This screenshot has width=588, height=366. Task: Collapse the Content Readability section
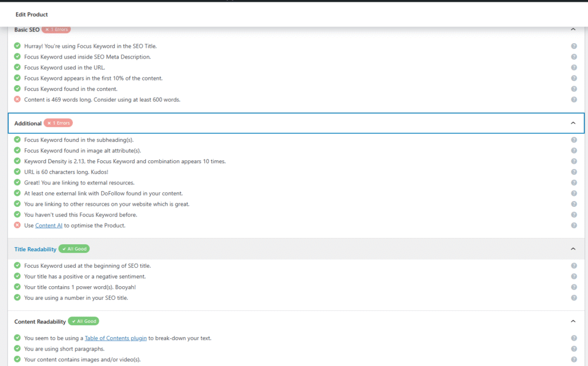coord(572,321)
